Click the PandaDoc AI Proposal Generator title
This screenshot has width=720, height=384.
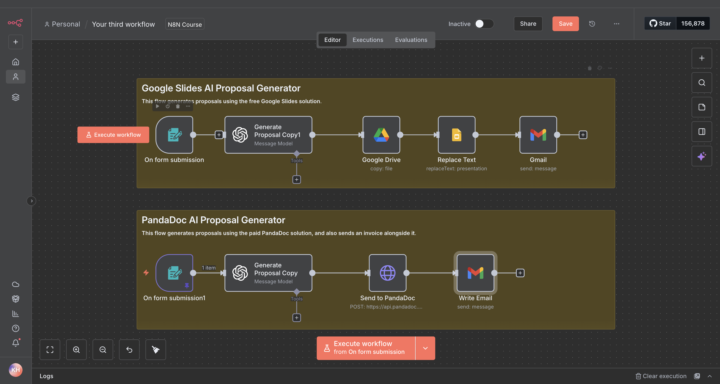[x=213, y=220]
